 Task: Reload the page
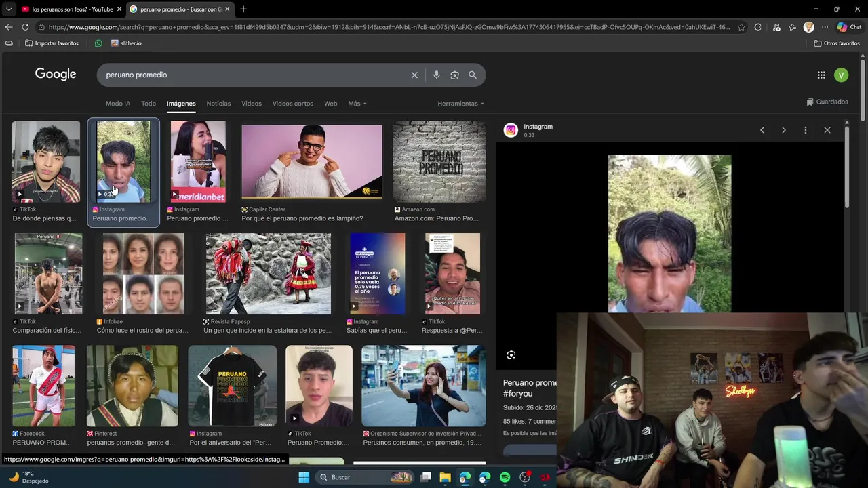coord(25,27)
